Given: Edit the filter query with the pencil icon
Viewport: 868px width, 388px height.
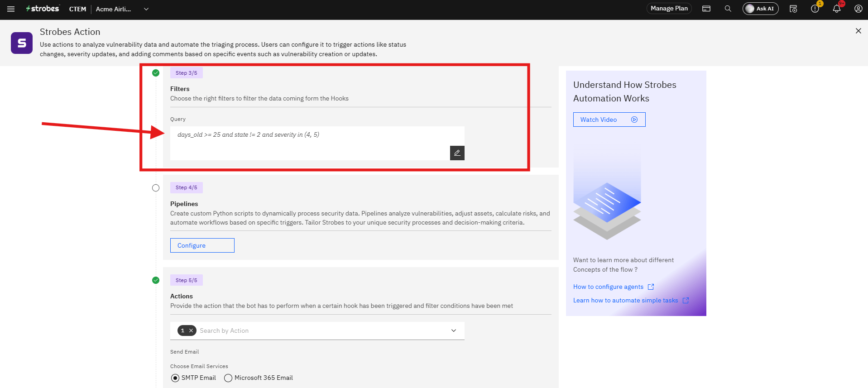Looking at the screenshot, I should tap(457, 153).
